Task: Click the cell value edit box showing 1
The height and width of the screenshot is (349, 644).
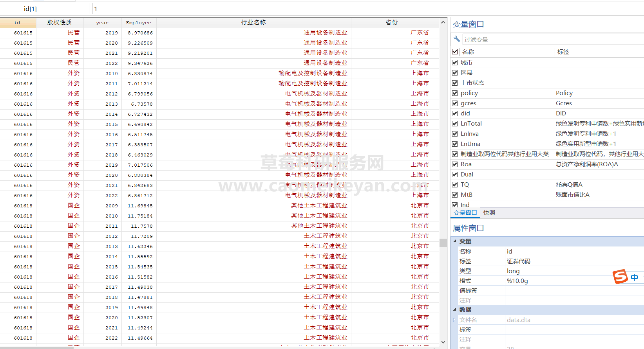Action: click(x=368, y=9)
